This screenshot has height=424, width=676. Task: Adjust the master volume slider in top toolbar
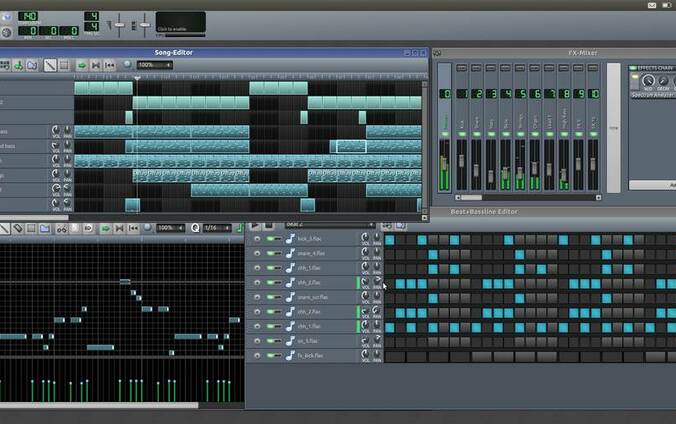pos(119,25)
